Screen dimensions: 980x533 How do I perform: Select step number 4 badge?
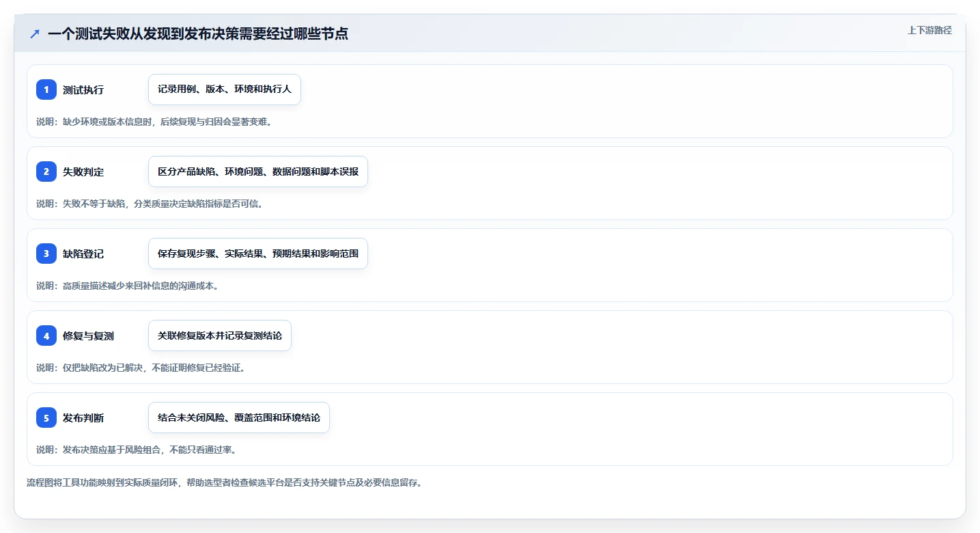[x=46, y=336]
